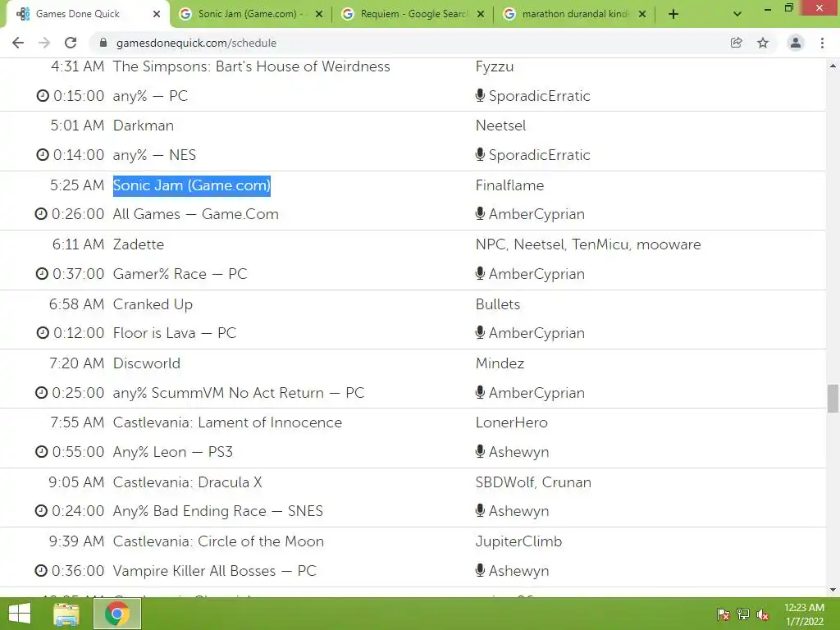Close the marathon durandal tab
Viewport: 840px width, 630px height.
click(x=642, y=15)
